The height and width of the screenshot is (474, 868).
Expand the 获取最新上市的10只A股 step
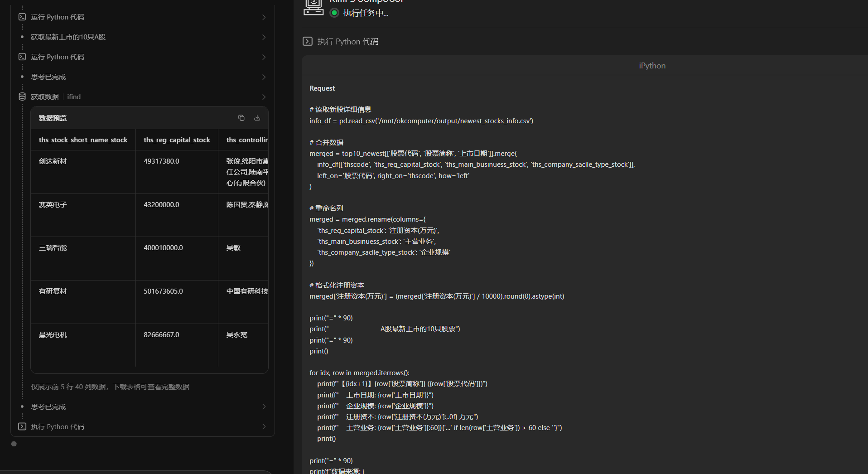pyautogui.click(x=264, y=37)
